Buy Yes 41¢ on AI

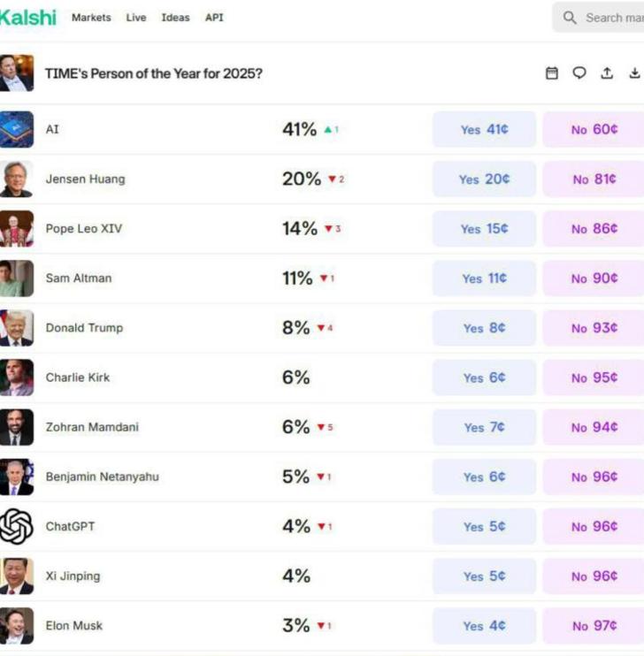pos(484,129)
